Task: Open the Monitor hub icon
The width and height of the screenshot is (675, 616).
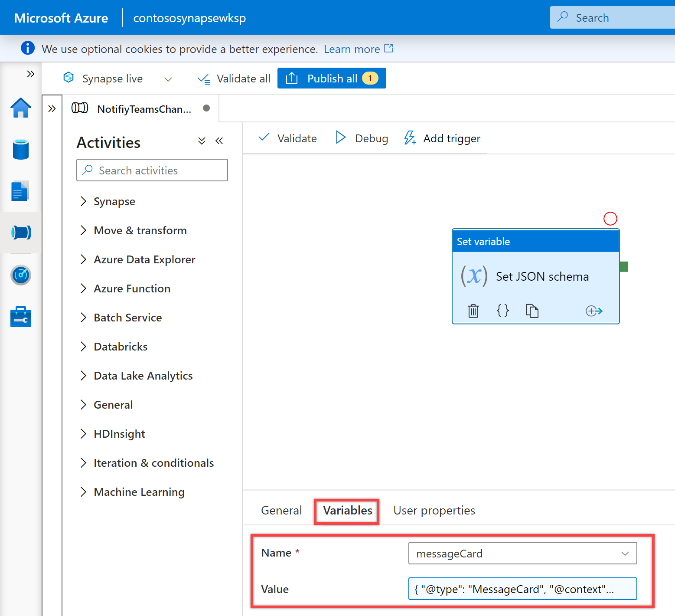Action: point(20,275)
